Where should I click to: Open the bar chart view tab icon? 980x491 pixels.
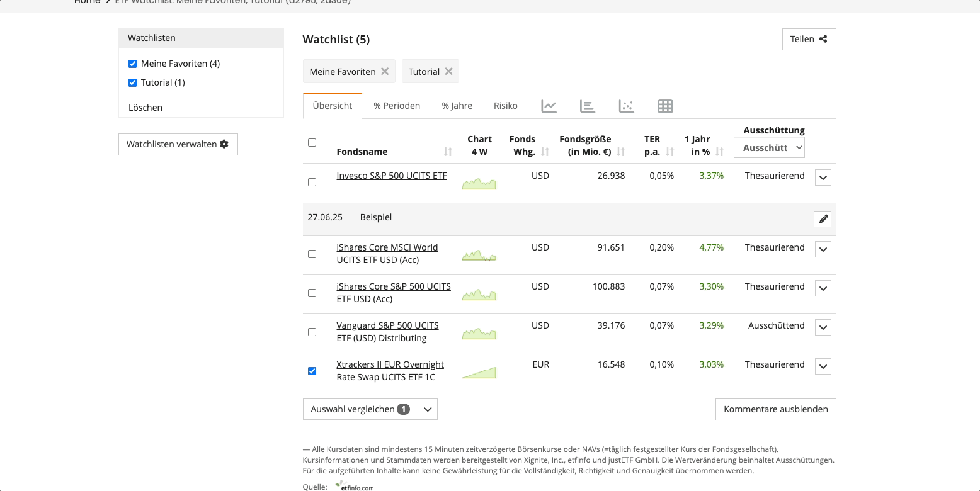pos(587,106)
